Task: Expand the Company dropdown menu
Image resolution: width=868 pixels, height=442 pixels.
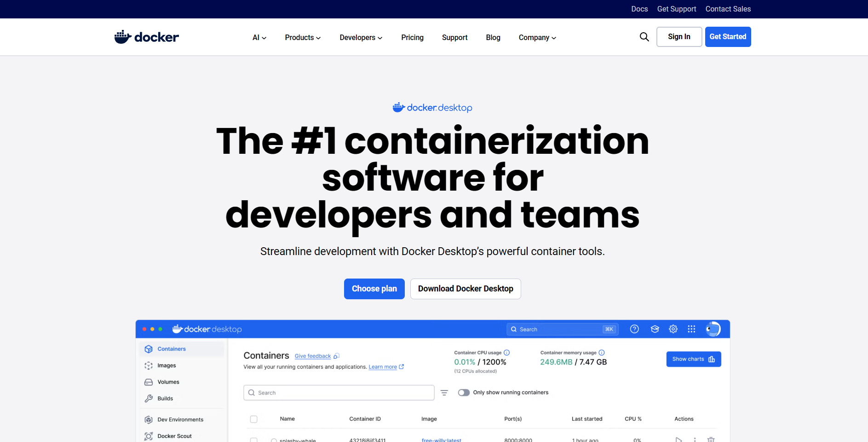Action: tap(537, 38)
